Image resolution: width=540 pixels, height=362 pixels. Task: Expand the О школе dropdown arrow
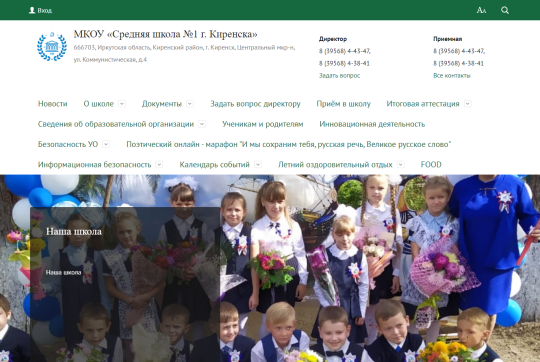tap(122, 104)
